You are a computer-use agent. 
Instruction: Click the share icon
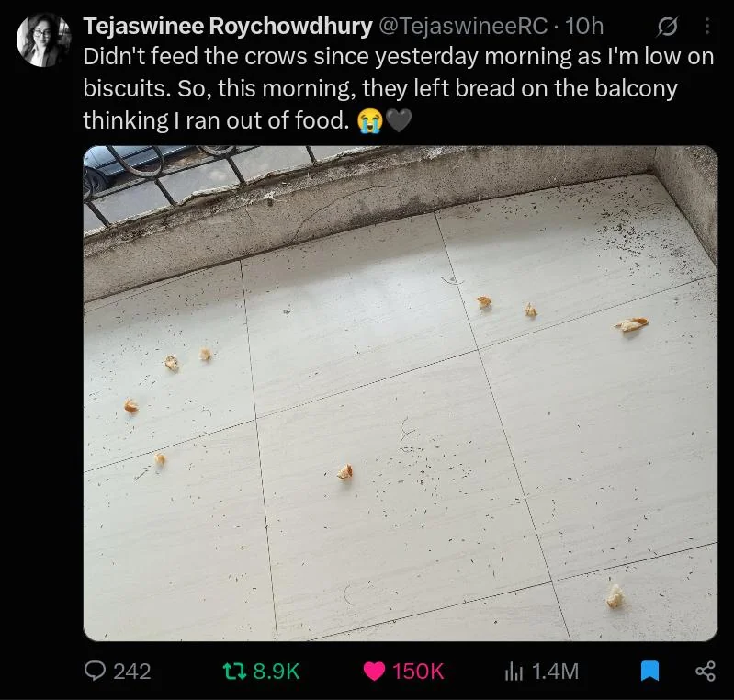(x=705, y=671)
